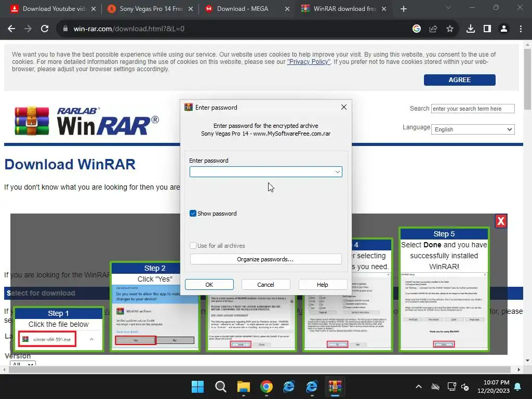Click Step 5 installation thumbnail
Screen dimensions: 532x399
444,289
